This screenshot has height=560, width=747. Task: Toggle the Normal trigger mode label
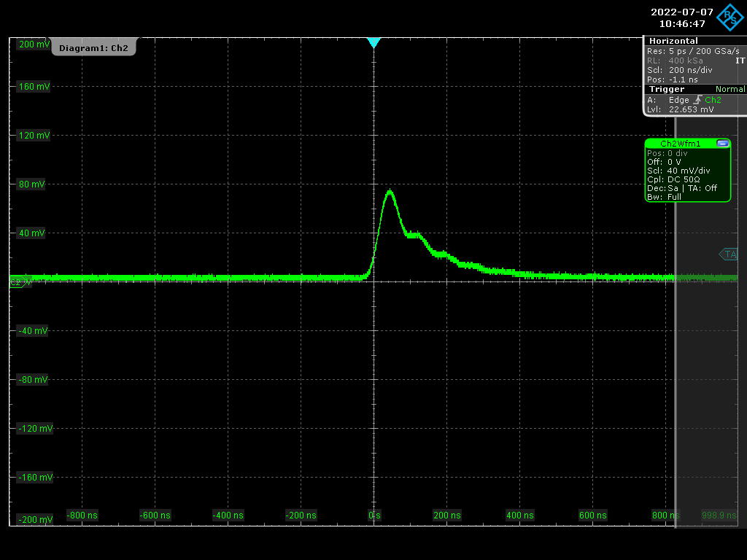point(730,89)
